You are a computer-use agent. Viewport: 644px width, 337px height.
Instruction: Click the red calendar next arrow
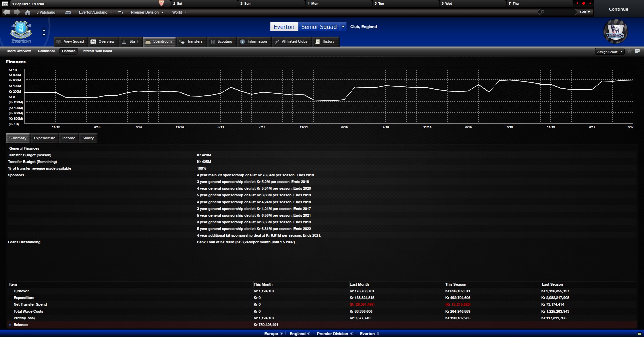point(590,3)
